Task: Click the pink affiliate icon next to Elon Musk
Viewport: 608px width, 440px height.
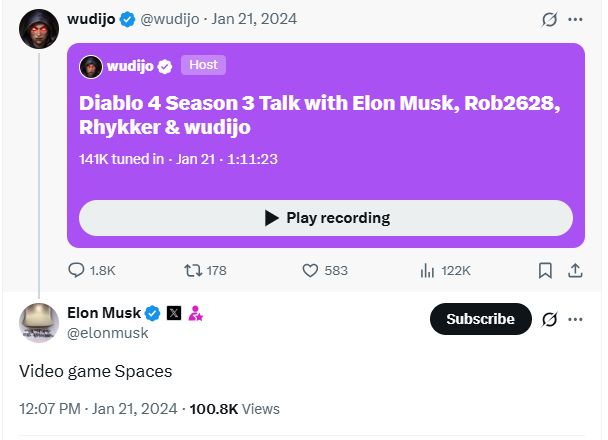Action: tap(196, 313)
